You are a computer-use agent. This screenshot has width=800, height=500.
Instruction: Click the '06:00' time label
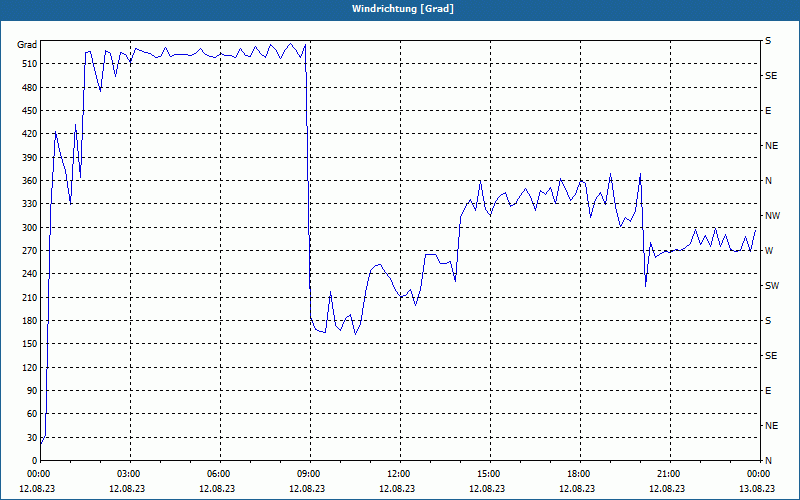point(220,474)
